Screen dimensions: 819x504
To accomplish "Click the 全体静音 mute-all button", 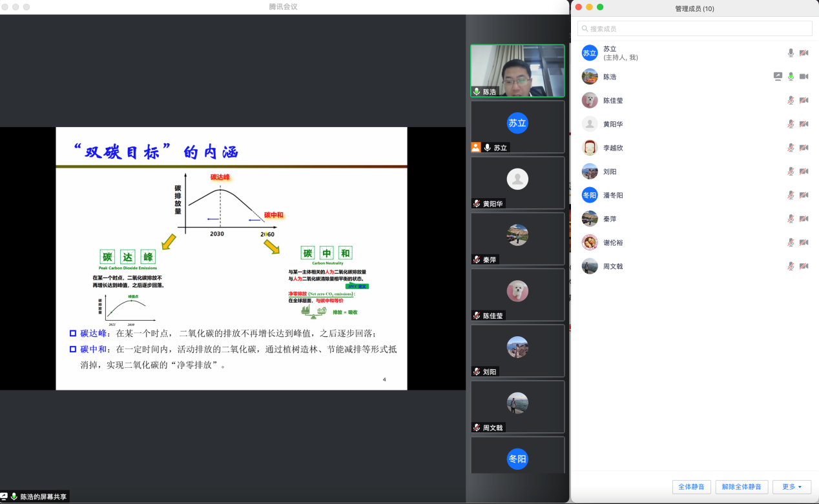I will click(x=692, y=487).
